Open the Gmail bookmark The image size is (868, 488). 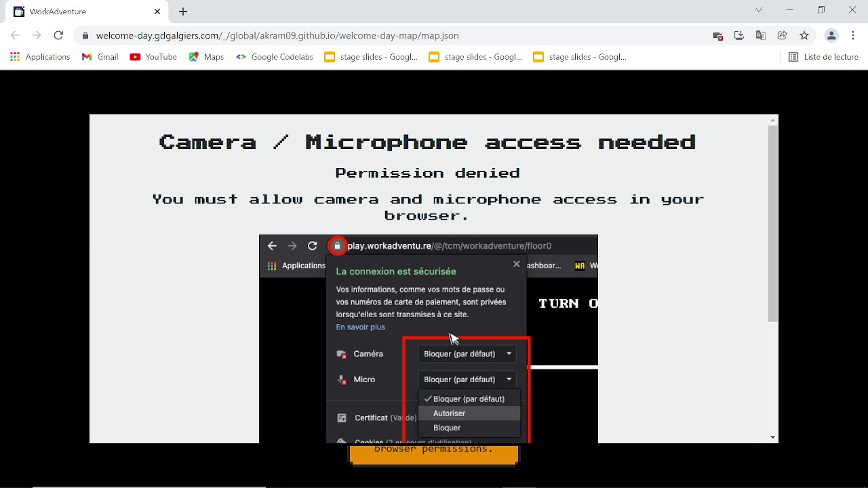point(100,57)
